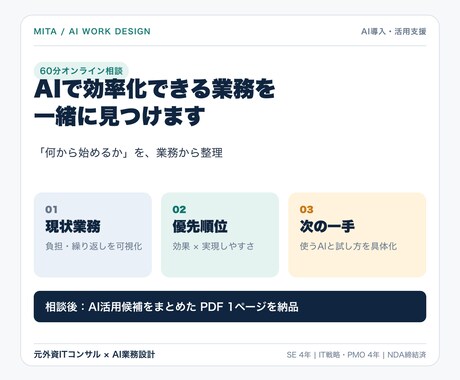Select the 03 次の一手 card
Image resolution: width=460 pixels, height=380 pixels.
357,235
